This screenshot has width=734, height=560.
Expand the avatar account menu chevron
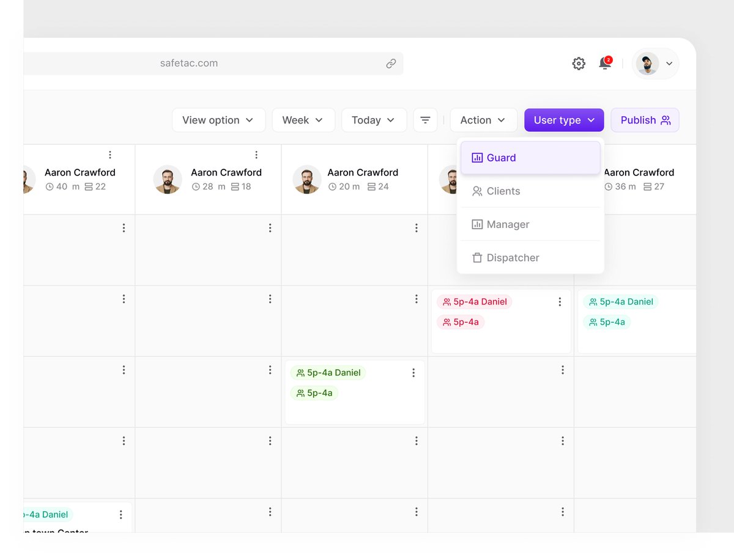(670, 64)
